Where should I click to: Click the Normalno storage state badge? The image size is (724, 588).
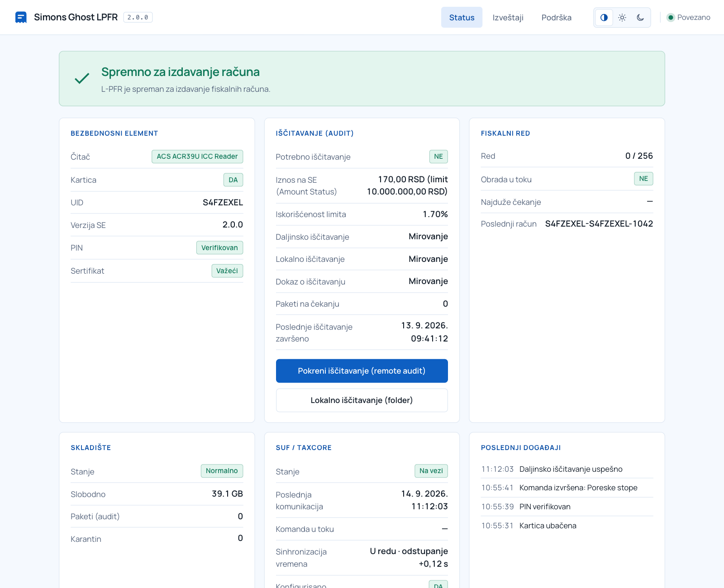(222, 471)
